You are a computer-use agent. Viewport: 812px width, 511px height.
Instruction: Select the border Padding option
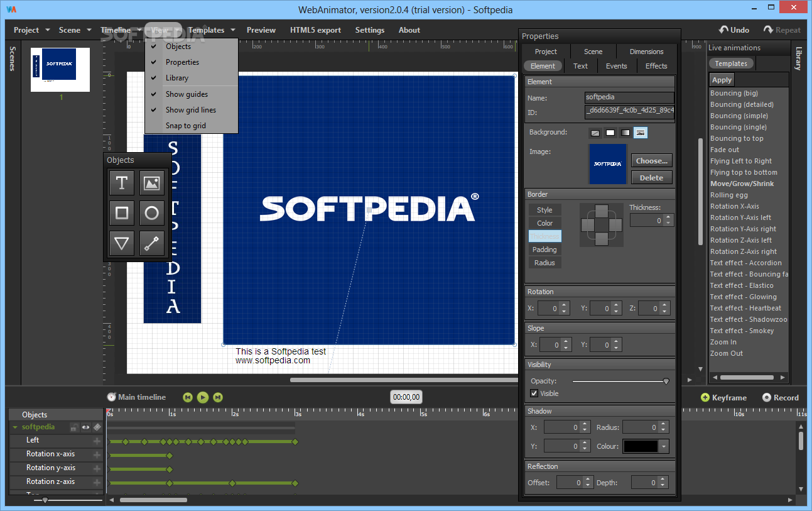pyautogui.click(x=544, y=250)
